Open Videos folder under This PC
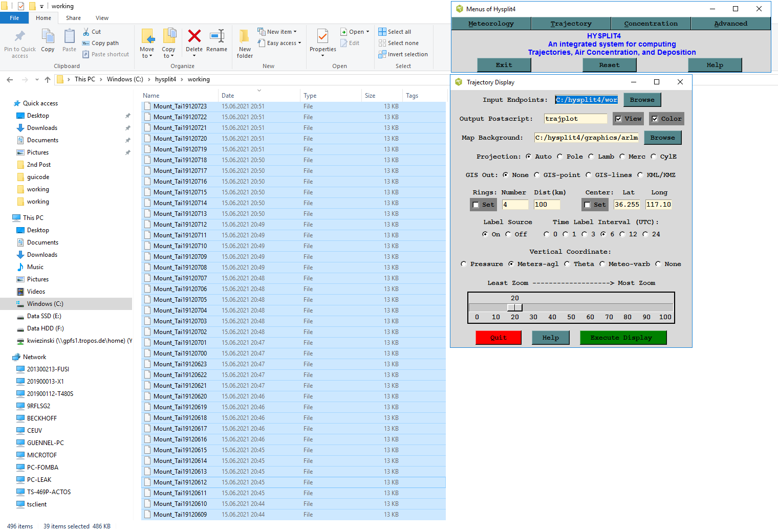The height and width of the screenshot is (532, 778). pyautogui.click(x=36, y=292)
